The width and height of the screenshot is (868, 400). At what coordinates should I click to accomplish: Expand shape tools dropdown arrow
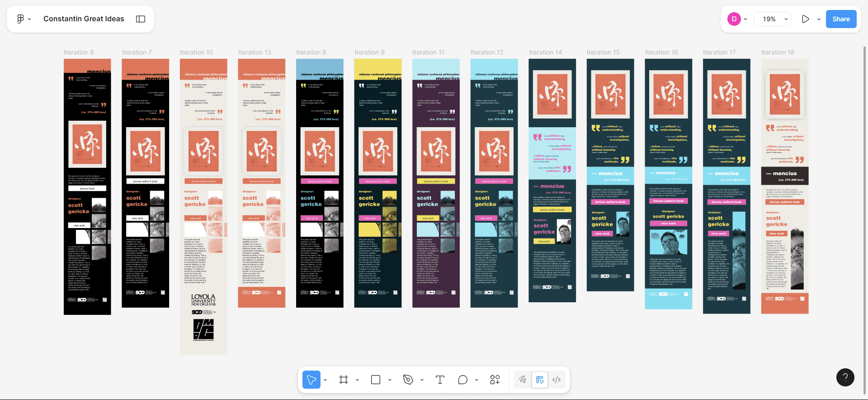tap(390, 380)
